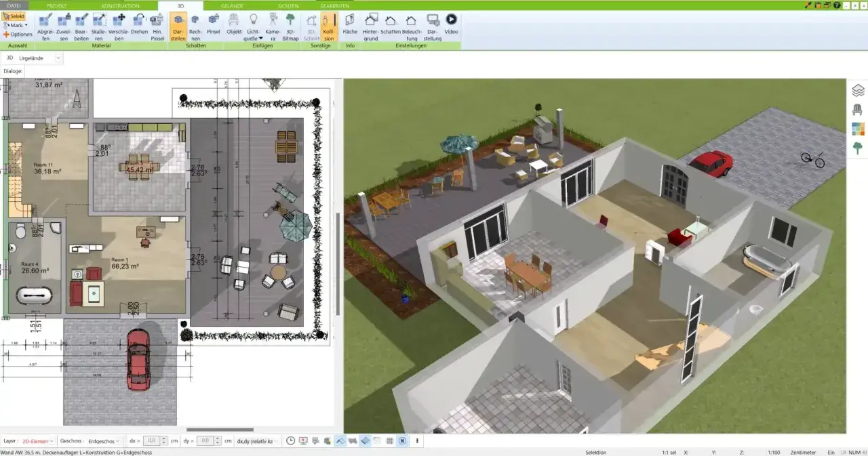
Task: Open the Geschoss dropdown showing Erdgeschoss
Action: point(104,440)
